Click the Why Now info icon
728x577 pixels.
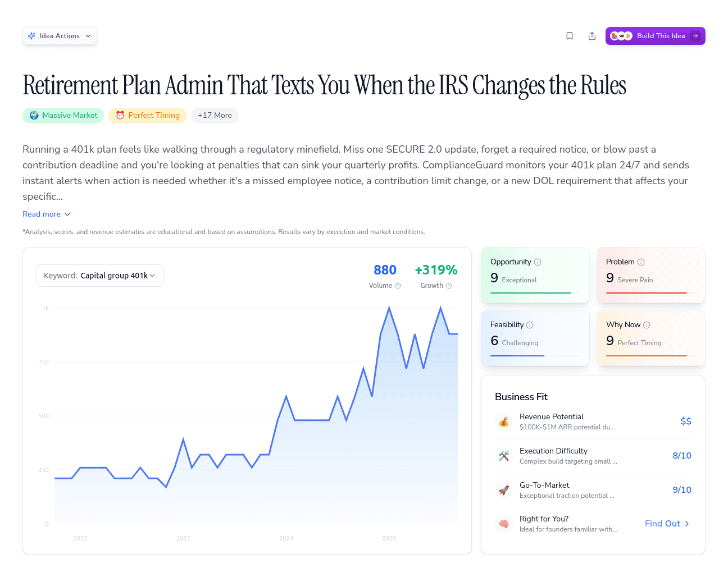point(647,325)
